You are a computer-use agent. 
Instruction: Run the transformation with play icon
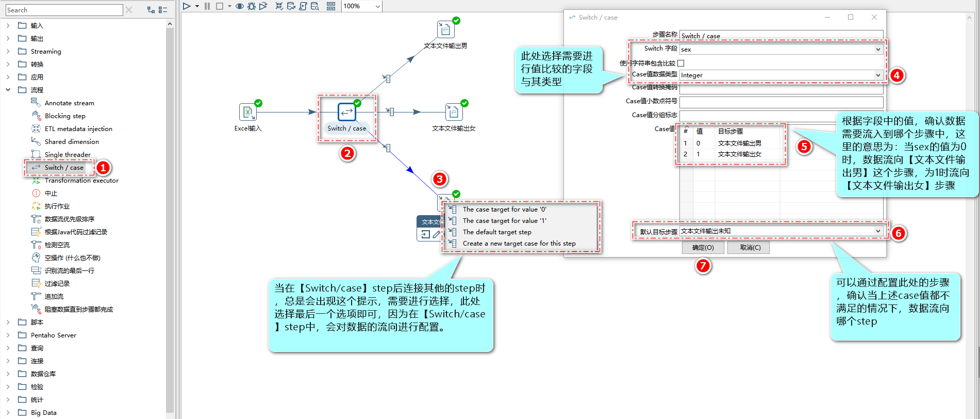(x=187, y=6)
